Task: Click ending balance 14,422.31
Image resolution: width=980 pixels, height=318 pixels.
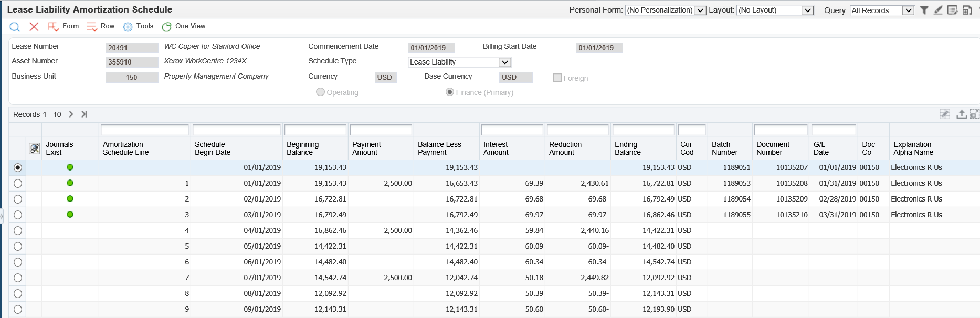Action: point(658,230)
